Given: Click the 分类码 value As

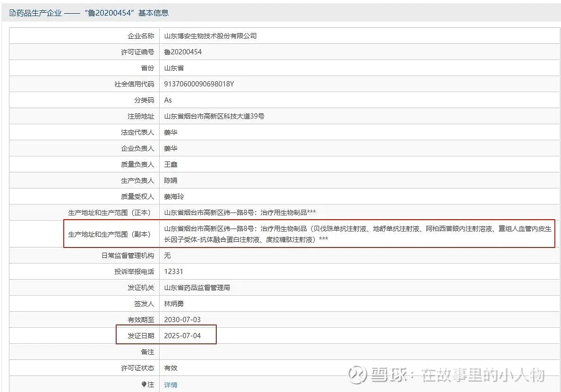Looking at the screenshot, I should (x=168, y=100).
